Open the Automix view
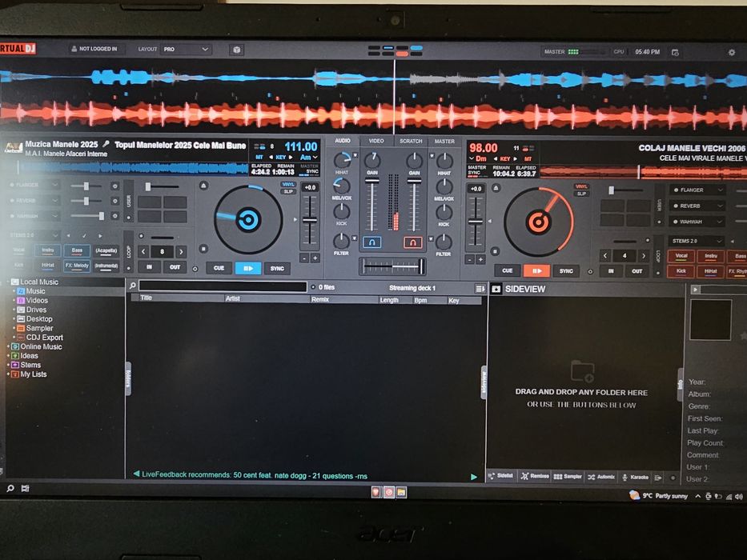 601,477
